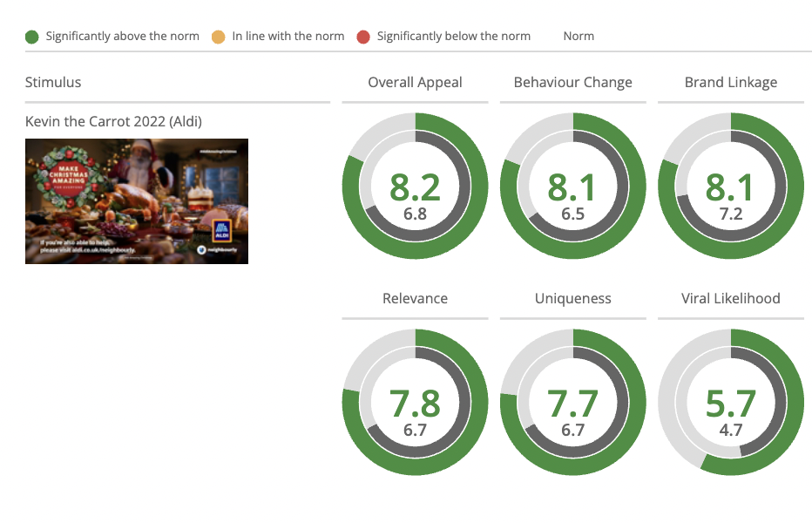812x523 pixels.
Task: Select the 'Stimulus' column header
Action: click(x=53, y=83)
